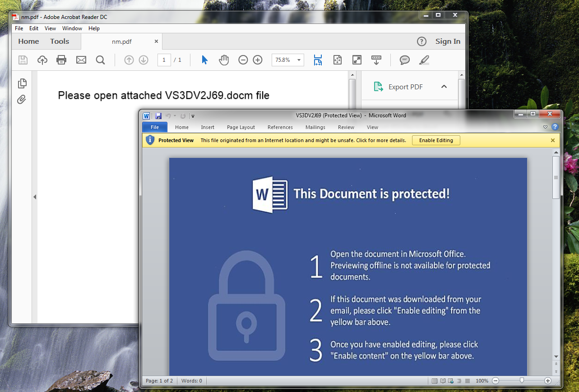The width and height of the screenshot is (579, 392).
Task: Enter full screen mode in Acrobat
Action: (x=357, y=60)
